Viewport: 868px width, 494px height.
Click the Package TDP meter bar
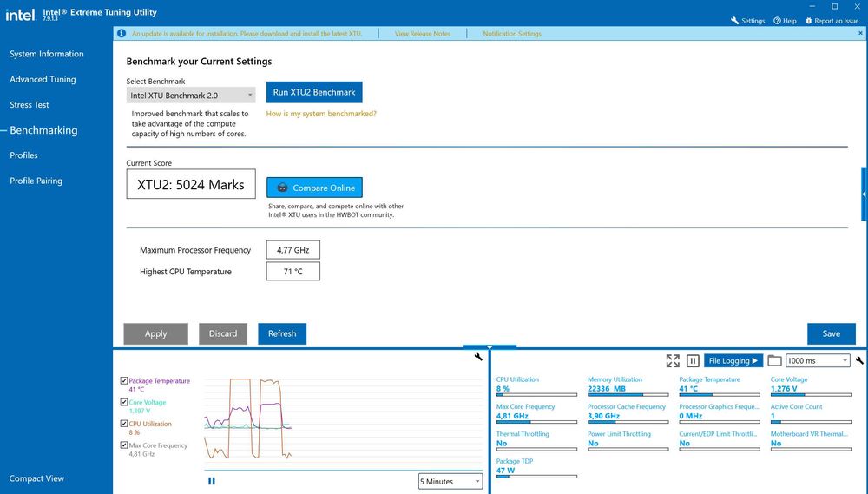536,477
